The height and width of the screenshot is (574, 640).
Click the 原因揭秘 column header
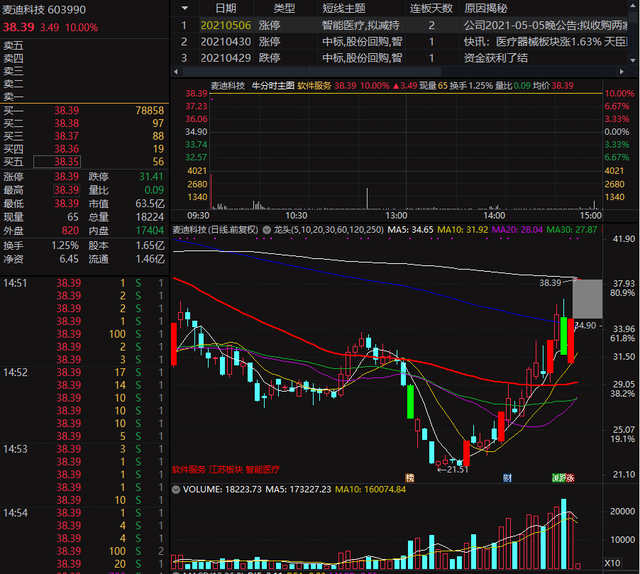(x=486, y=8)
